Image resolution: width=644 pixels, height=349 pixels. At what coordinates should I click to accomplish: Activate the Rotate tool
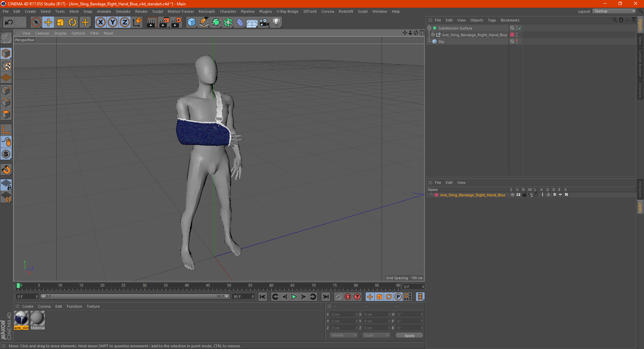[72, 22]
